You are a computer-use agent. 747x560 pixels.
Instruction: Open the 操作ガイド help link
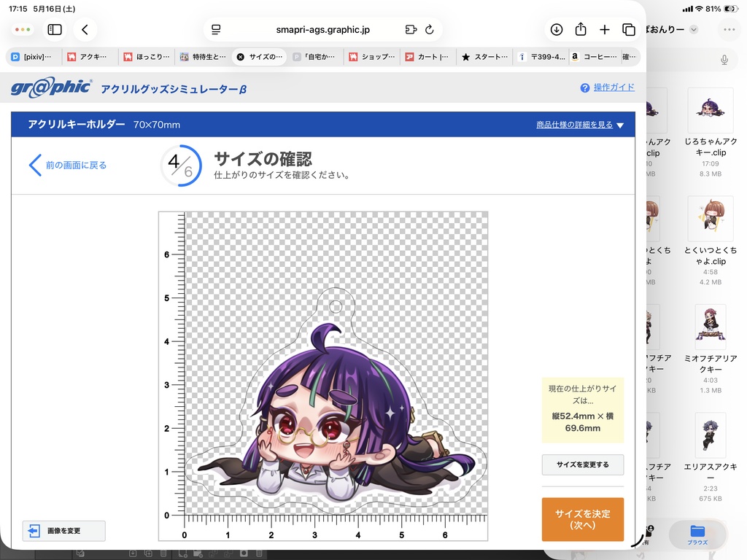[x=614, y=87]
